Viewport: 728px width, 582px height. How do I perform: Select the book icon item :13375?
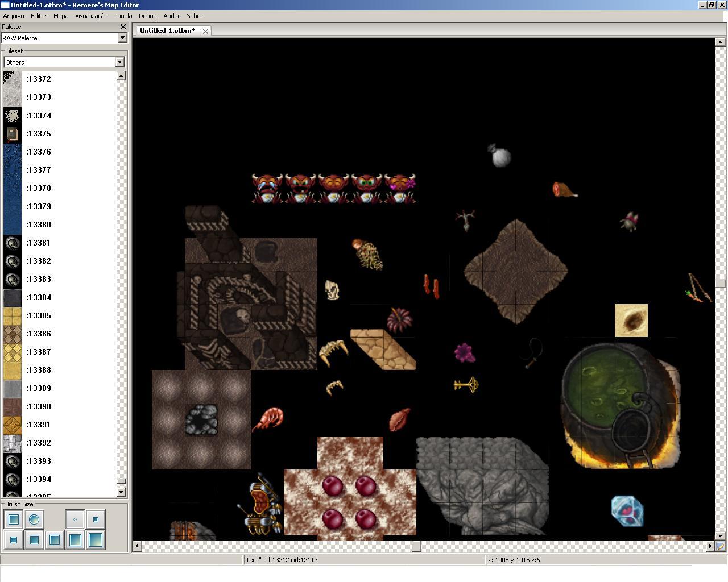pyautogui.click(x=13, y=134)
